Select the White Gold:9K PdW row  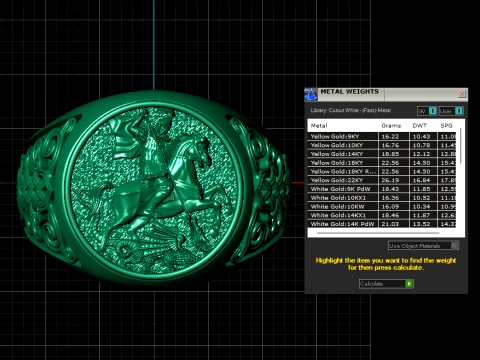pyautogui.click(x=382, y=189)
